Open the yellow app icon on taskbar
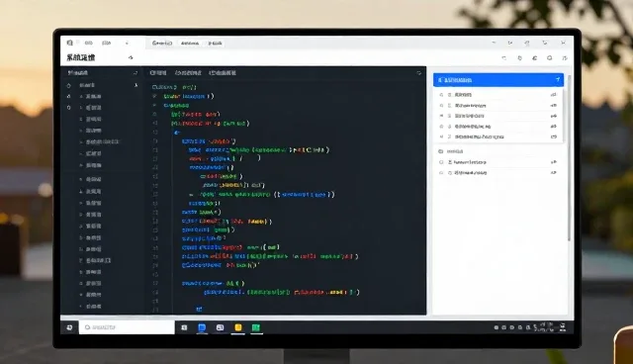 [x=238, y=327]
